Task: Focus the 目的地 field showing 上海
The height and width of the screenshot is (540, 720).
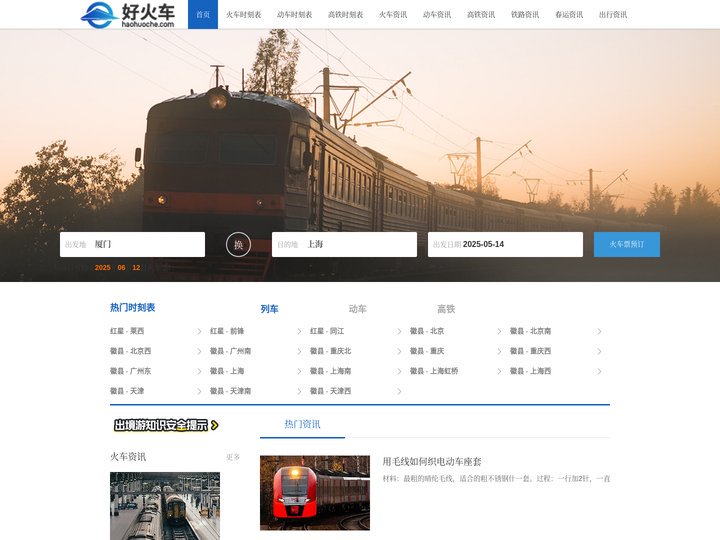Action: pos(344,244)
